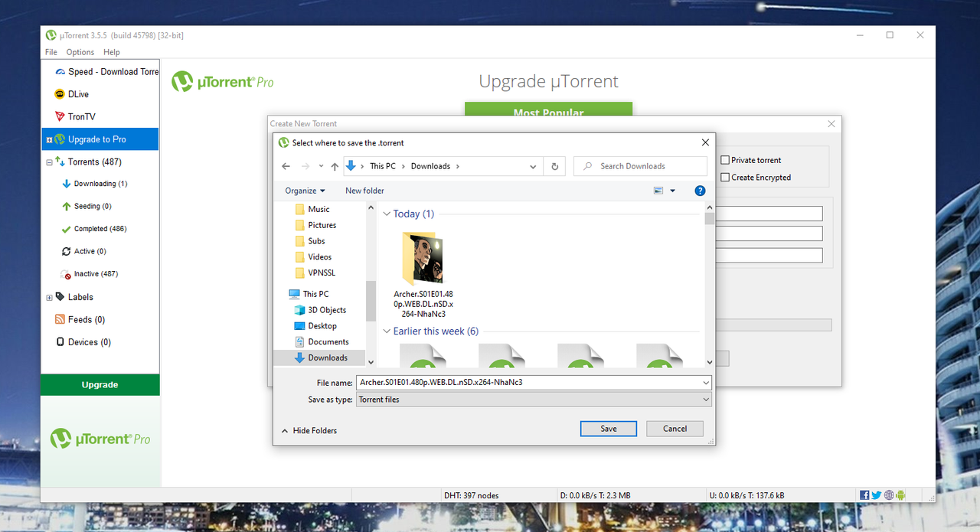Click the folder tree scrollbar thumb

point(371,302)
